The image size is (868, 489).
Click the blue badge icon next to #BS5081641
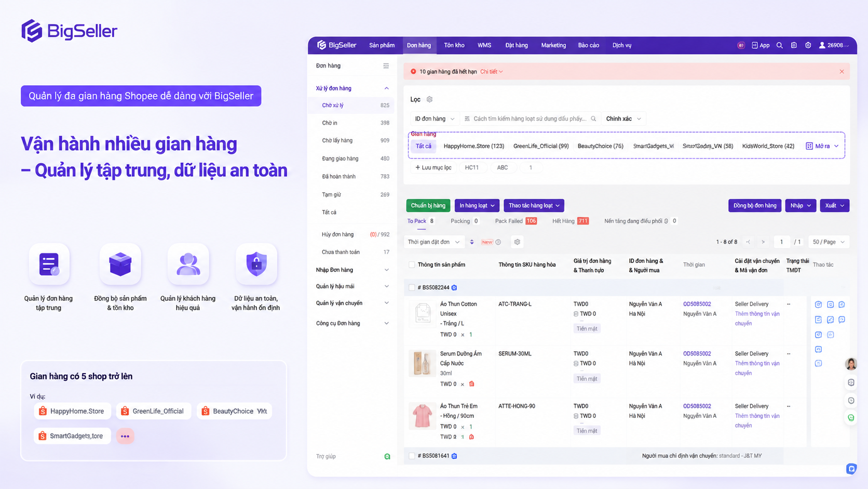point(454,456)
